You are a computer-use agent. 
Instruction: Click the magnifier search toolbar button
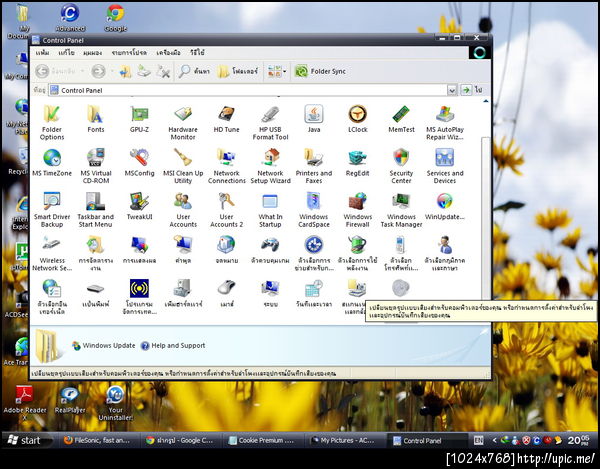click(x=194, y=71)
